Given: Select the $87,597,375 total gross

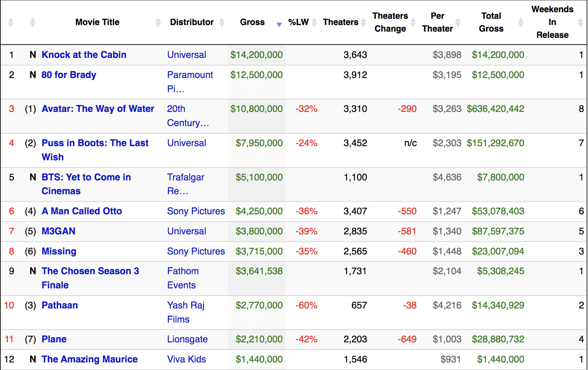Looking at the screenshot, I should tap(498, 231).
